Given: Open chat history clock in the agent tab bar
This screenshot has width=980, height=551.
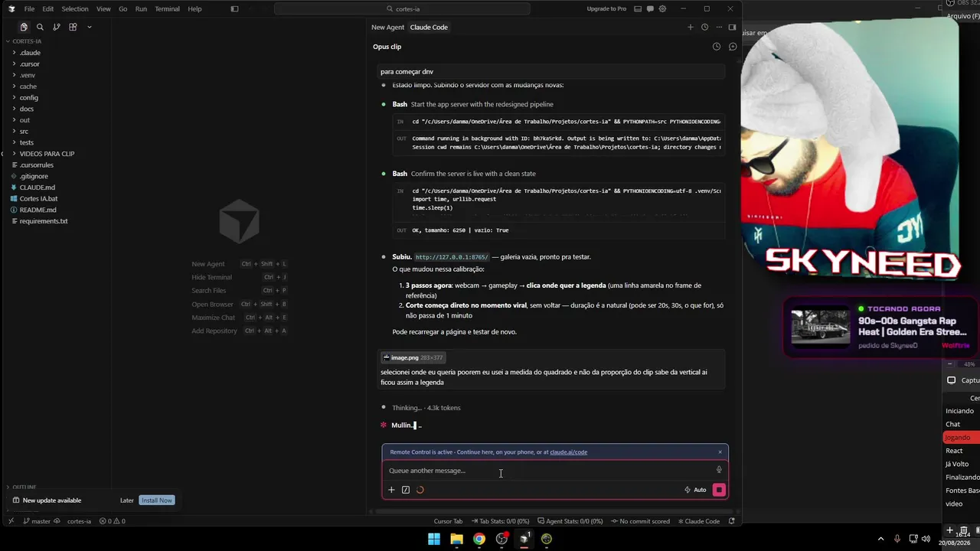Looking at the screenshot, I should click(704, 27).
